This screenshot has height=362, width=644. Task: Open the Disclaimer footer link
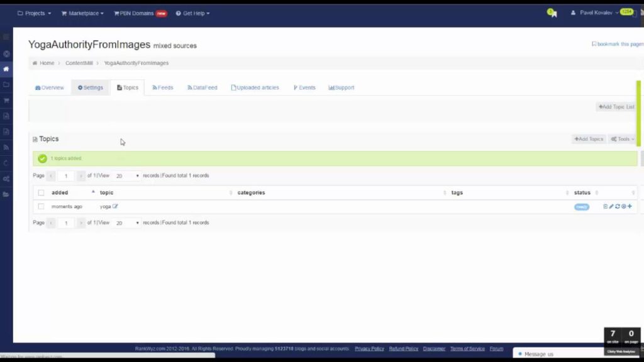(434, 349)
